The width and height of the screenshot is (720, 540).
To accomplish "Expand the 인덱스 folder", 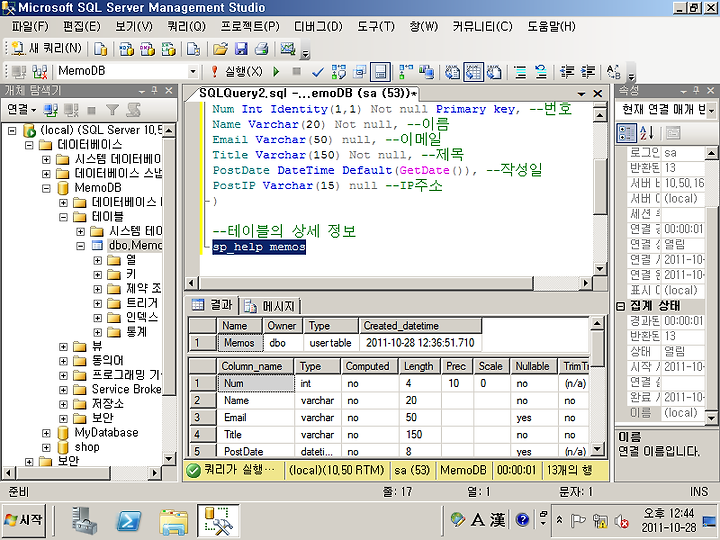I will point(97,318).
